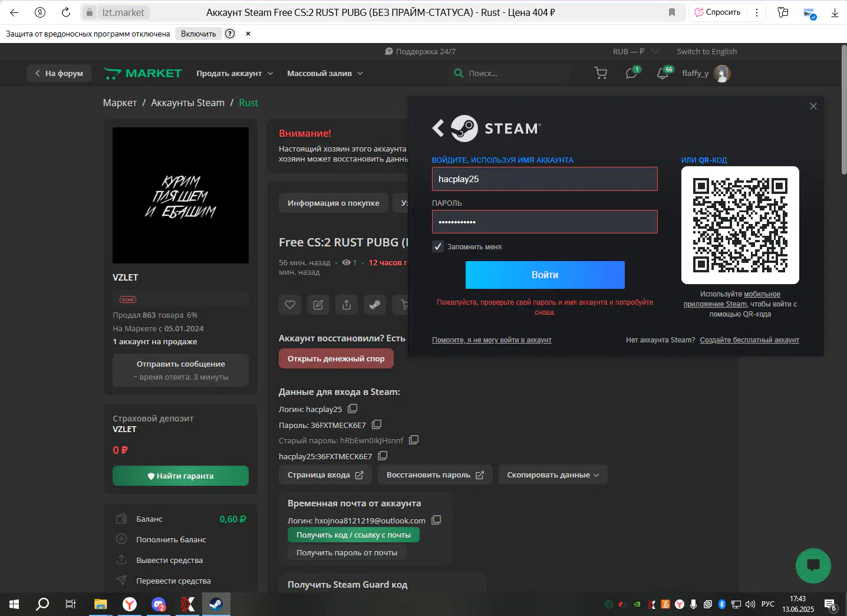Image resolution: width=847 pixels, height=616 pixels.
Task: Bookmark this page in the address bar
Action: tap(671, 12)
